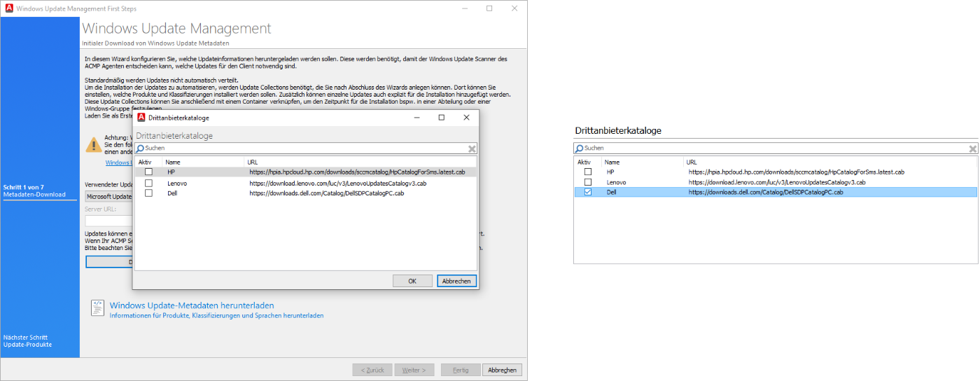Click the red app logo in main wizard title bar

click(8, 8)
